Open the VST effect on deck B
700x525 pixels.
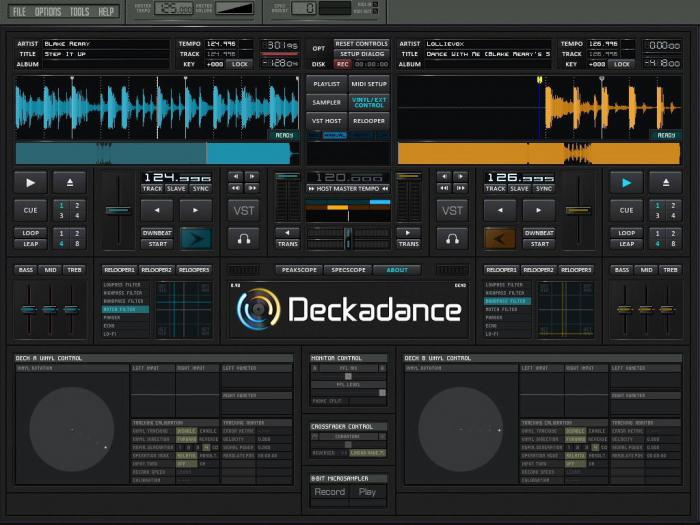[x=453, y=210]
